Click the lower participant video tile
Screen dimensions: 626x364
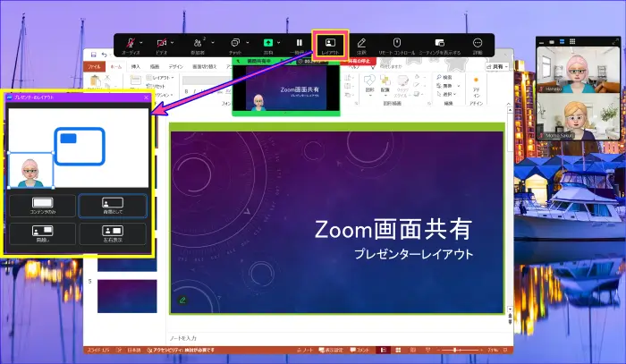[x=578, y=116]
